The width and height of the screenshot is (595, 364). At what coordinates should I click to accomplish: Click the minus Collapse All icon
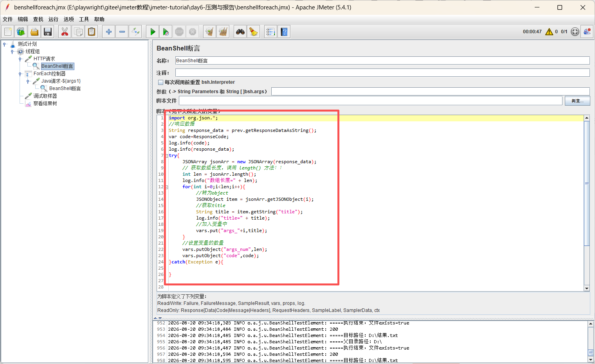[x=122, y=32]
